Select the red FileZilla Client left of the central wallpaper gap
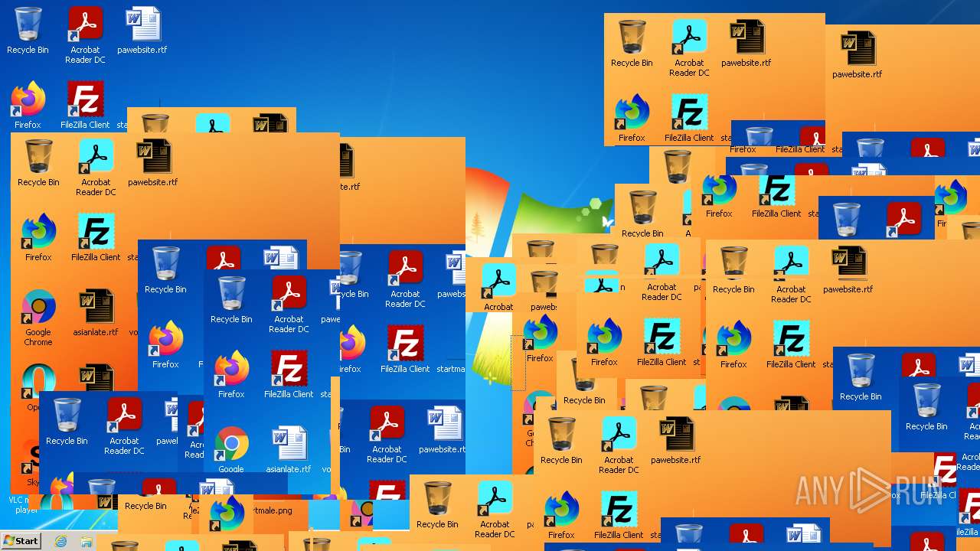This screenshot has height=551, width=980. click(x=405, y=349)
